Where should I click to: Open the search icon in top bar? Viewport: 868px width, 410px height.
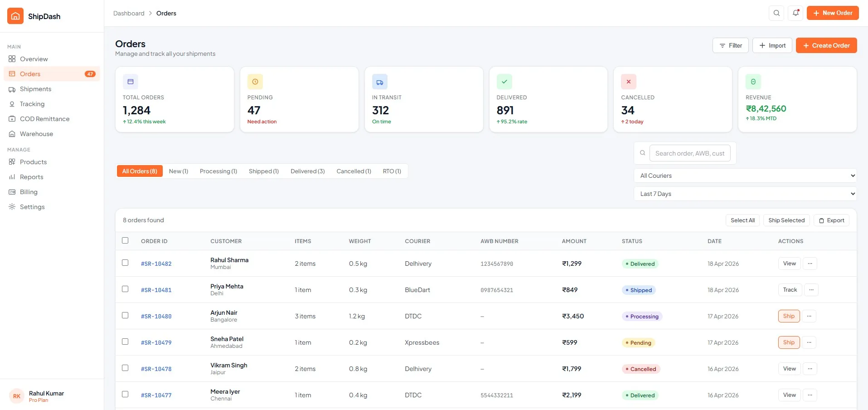(776, 13)
